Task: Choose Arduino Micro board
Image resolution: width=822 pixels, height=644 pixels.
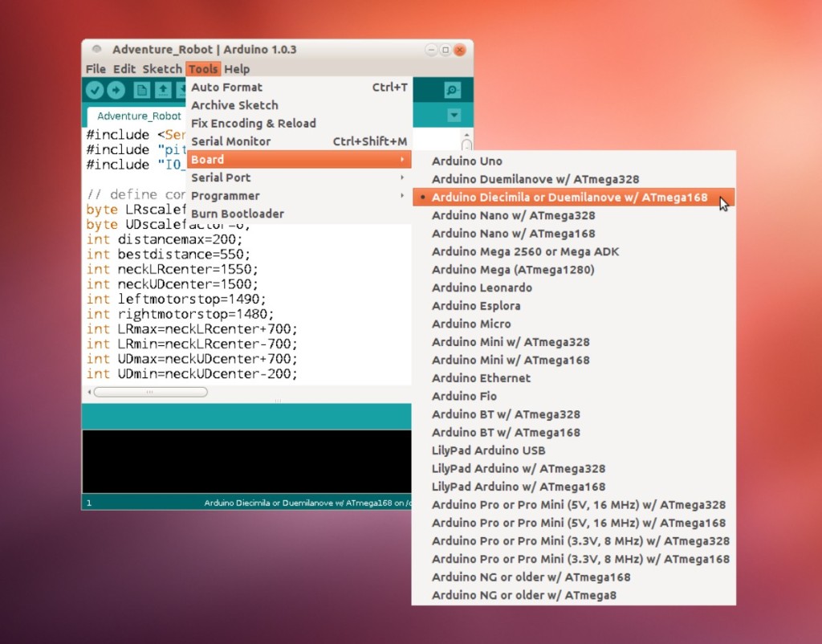Action: click(573, 324)
